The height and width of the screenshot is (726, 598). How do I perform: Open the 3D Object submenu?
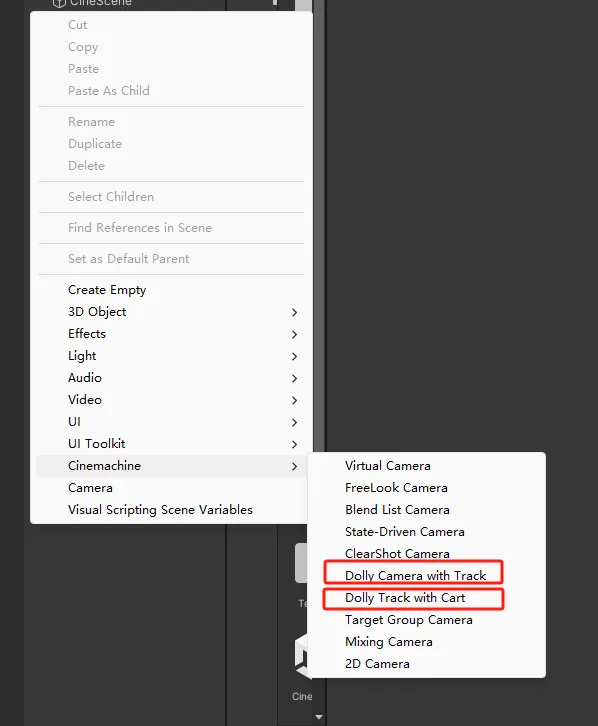[171, 312]
